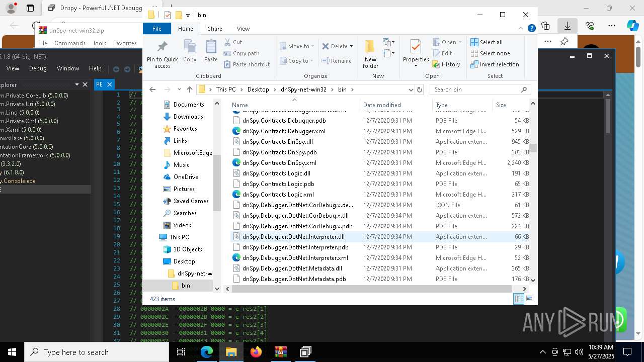This screenshot has height=362, width=644.
Task: Open Properties in ribbon
Action: tap(416, 54)
